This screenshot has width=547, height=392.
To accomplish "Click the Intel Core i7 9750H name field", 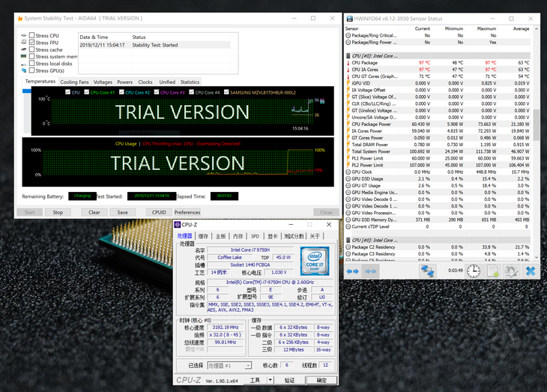I will 250,250.
